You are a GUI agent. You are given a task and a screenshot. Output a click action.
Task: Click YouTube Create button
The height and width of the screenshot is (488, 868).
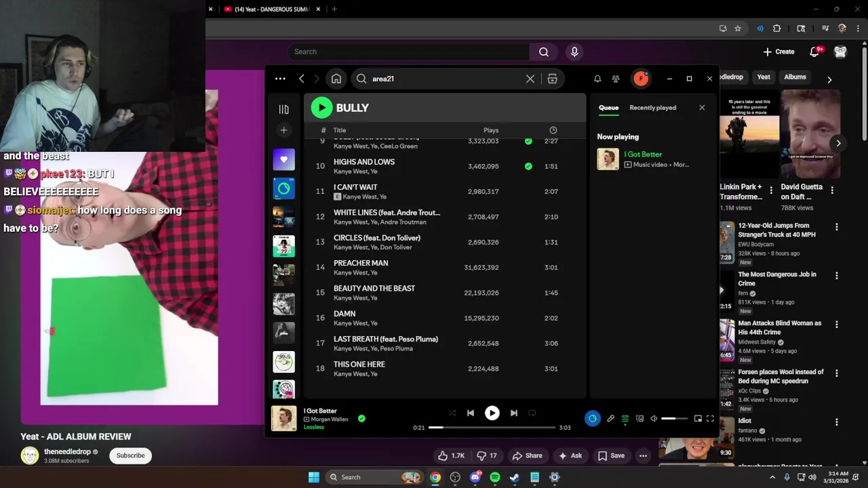click(778, 52)
